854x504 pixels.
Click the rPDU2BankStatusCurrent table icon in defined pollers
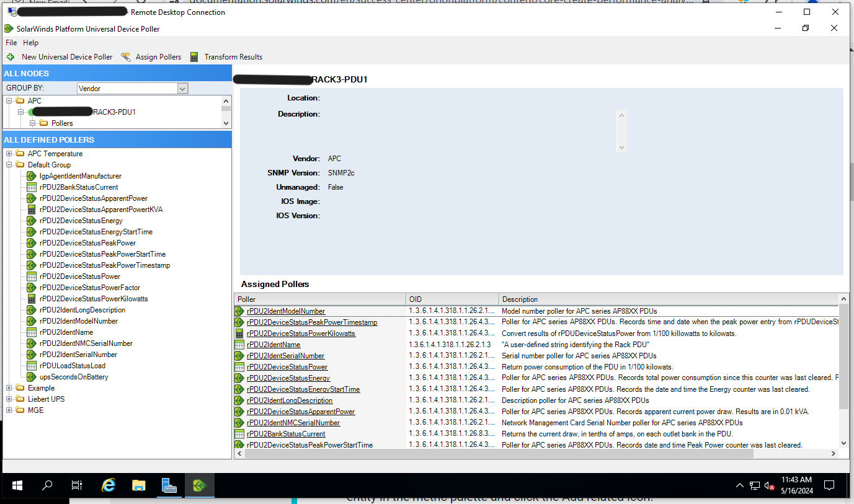click(32, 187)
